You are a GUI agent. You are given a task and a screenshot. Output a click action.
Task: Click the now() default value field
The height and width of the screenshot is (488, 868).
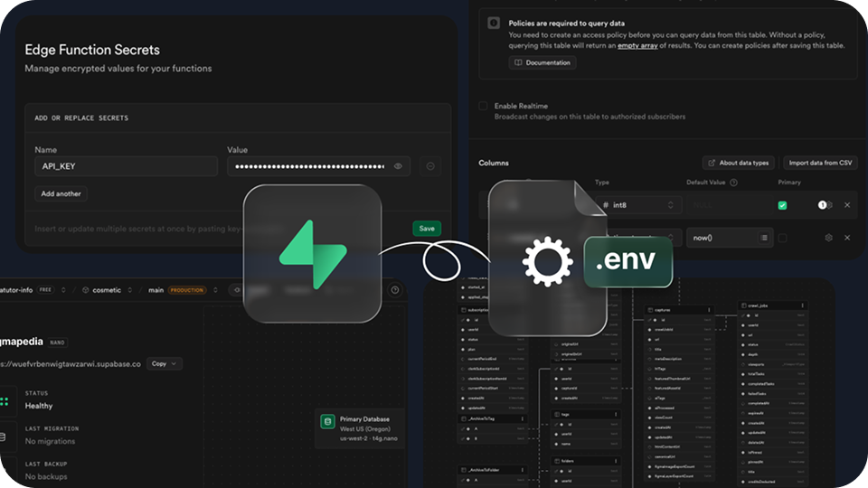729,238
